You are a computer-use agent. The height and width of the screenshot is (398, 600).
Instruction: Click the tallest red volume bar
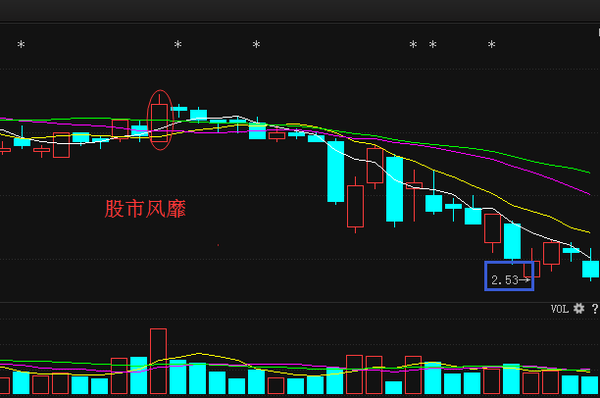158,361
